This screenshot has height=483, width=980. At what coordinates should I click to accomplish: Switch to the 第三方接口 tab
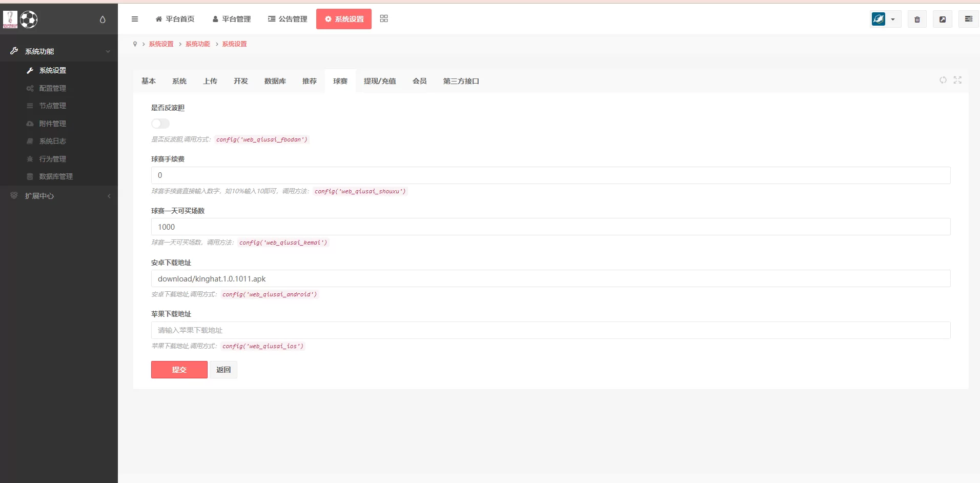(461, 81)
